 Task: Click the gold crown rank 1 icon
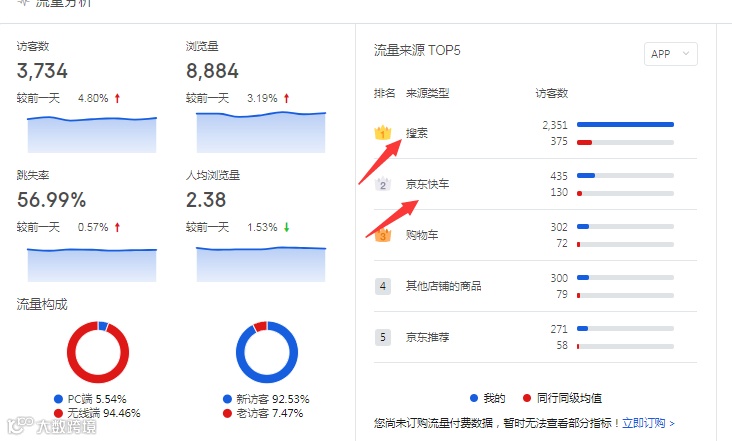coord(382,133)
